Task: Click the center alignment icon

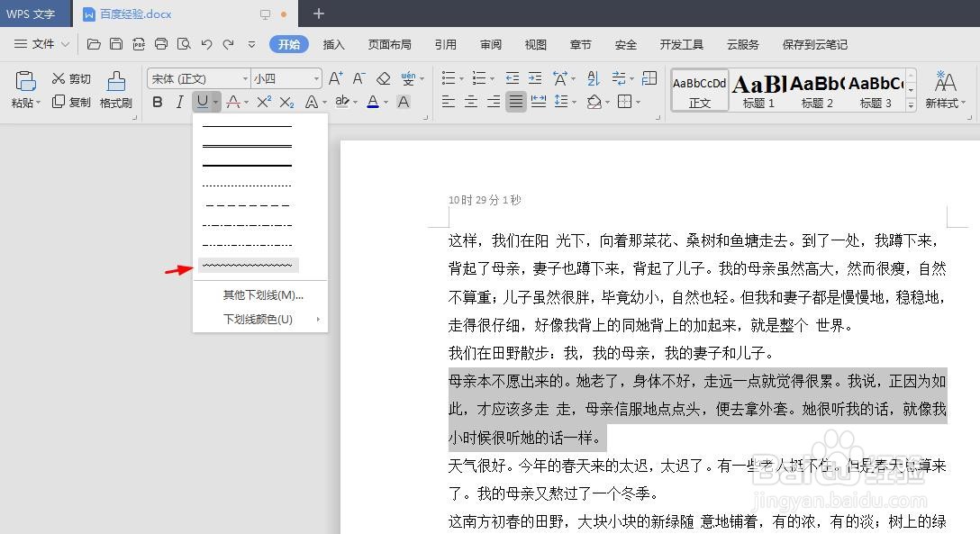Action: point(470,102)
